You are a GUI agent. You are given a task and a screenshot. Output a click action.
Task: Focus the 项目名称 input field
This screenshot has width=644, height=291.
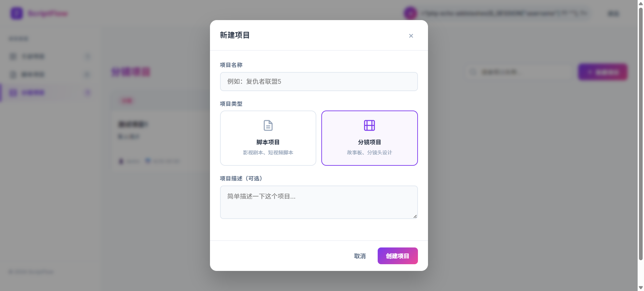coord(319,81)
